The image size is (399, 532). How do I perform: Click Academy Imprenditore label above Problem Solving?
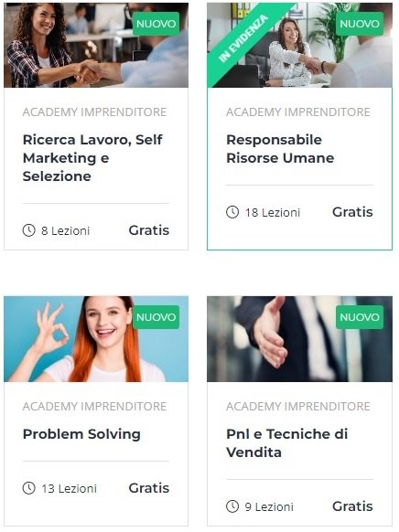pos(94,406)
